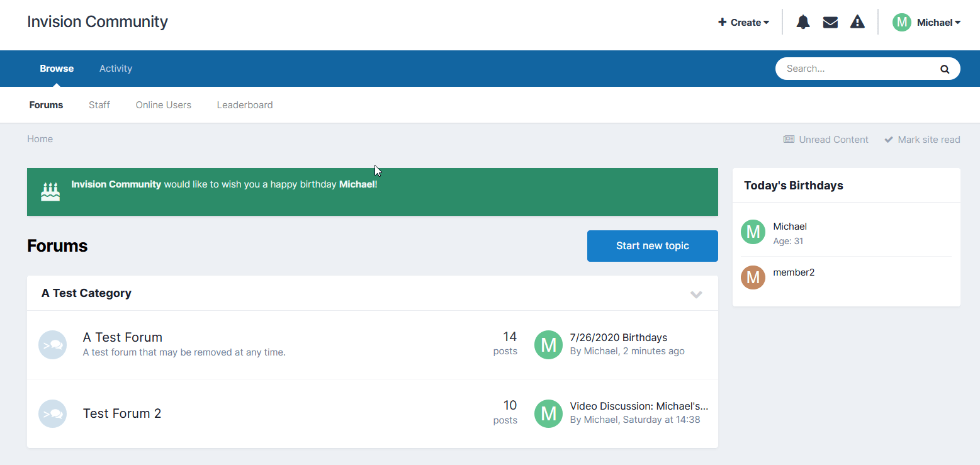Click Michael's avatar in the top header
Viewport: 980px width, 465px height.
[x=902, y=22]
